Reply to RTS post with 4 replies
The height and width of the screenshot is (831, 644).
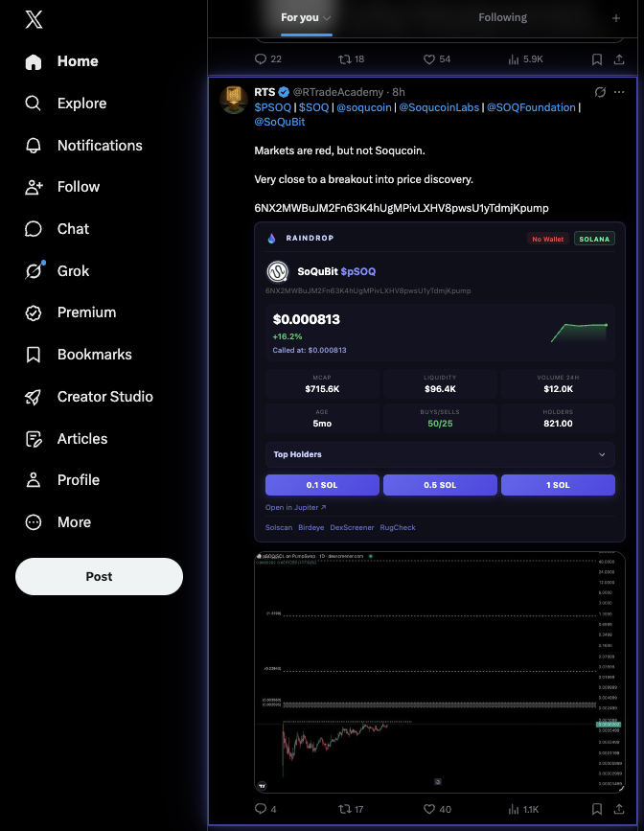tap(265, 809)
